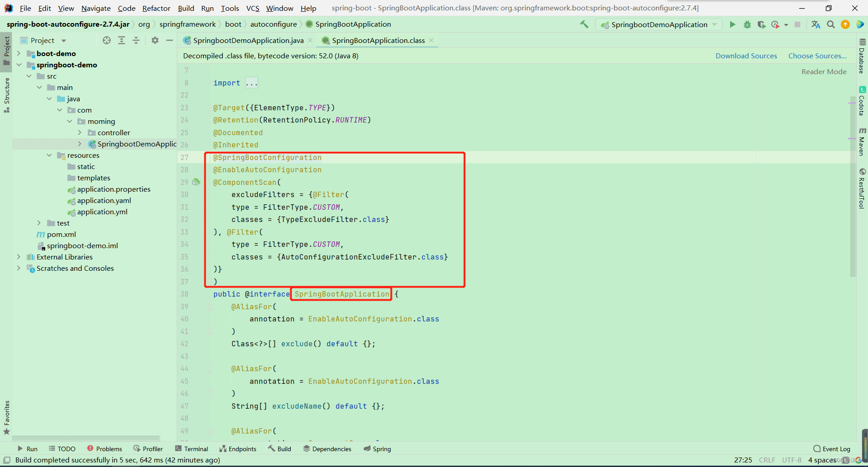868x467 pixels.
Task: Click the translate icon in toolbar
Action: (x=816, y=24)
